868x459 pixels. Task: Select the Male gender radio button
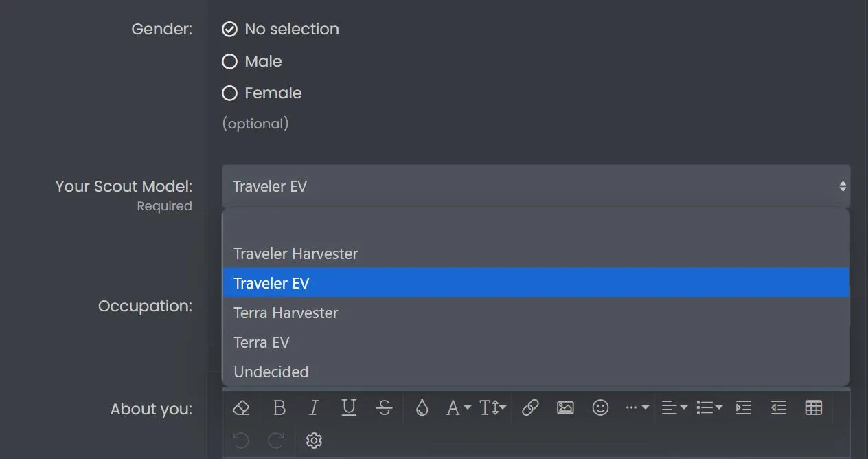click(x=229, y=62)
